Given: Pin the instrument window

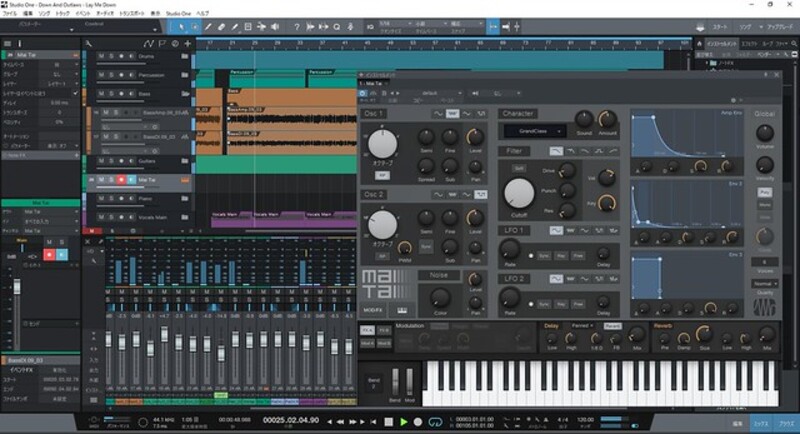Looking at the screenshot, I should (765, 75).
